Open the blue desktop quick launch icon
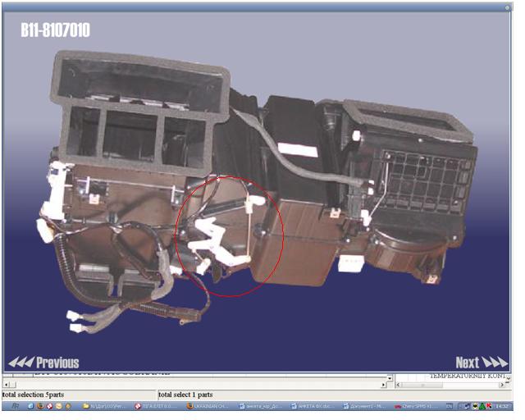525x420 pixels. 31,406
